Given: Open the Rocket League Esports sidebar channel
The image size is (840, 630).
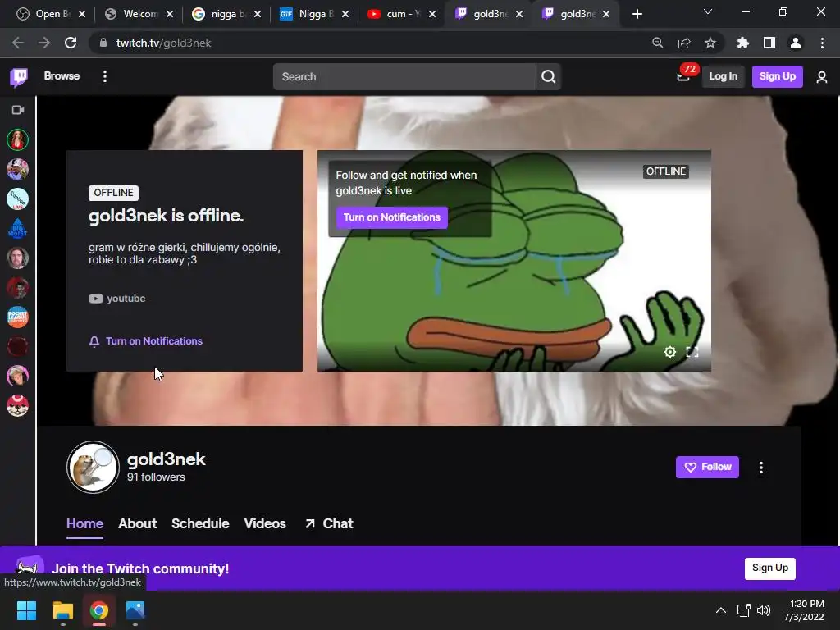Looking at the screenshot, I should pos(18,317).
